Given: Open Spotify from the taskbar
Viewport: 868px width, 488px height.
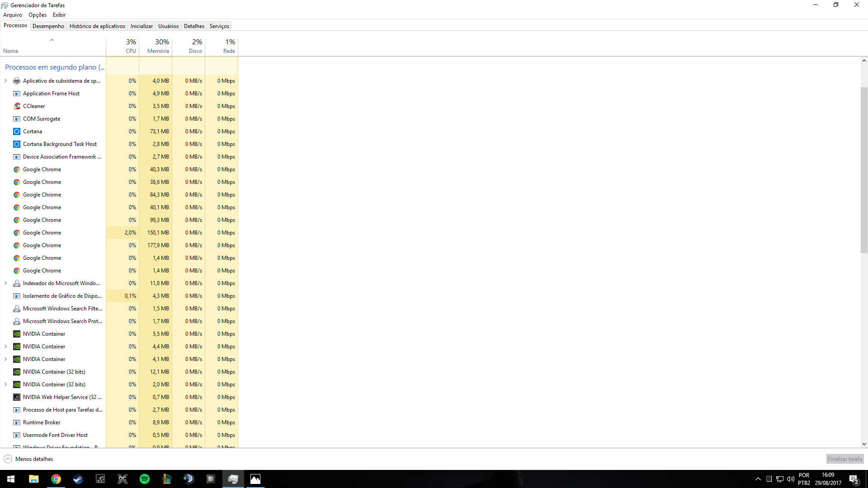Looking at the screenshot, I should [x=145, y=479].
